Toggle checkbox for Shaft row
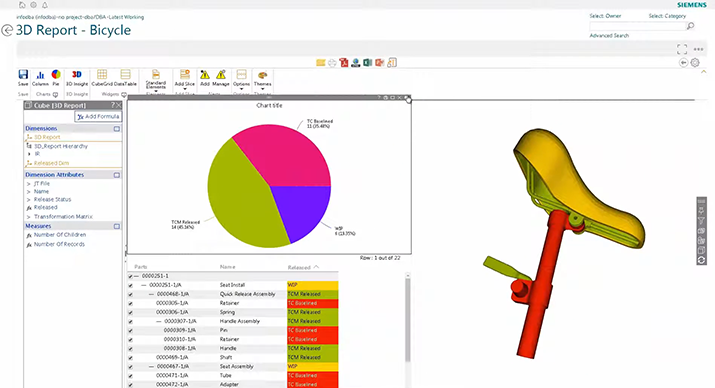This screenshot has height=388, width=715. 130,358
